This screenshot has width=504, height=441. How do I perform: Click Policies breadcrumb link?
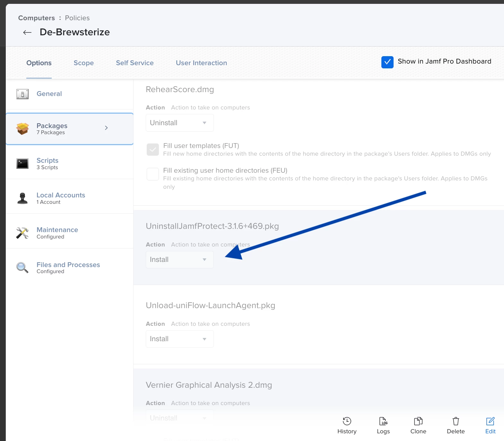click(x=77, y=18)
